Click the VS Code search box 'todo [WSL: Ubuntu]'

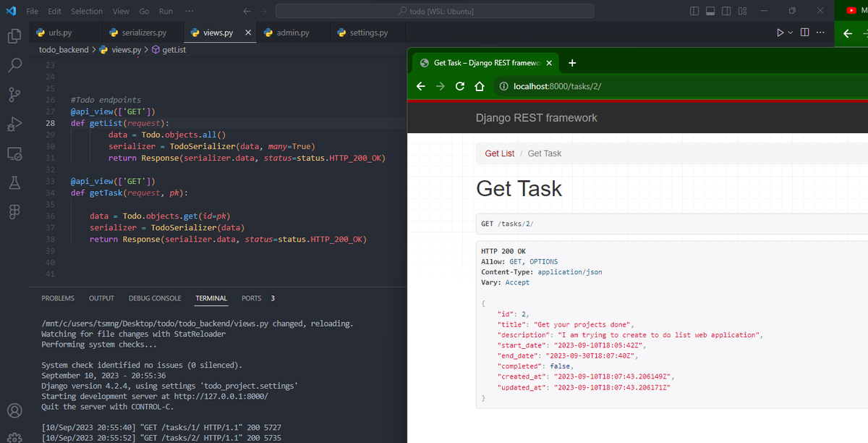click(x=435, y=11)
